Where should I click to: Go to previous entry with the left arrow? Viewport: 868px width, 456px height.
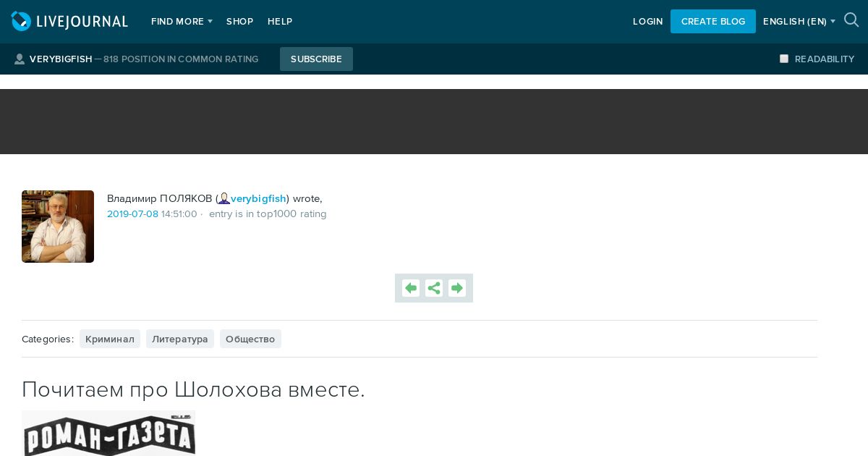411,288
